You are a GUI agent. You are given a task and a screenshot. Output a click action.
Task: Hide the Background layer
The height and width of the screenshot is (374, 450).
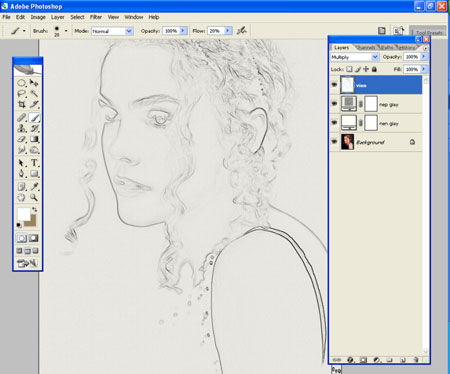click(x=334, y=142)
